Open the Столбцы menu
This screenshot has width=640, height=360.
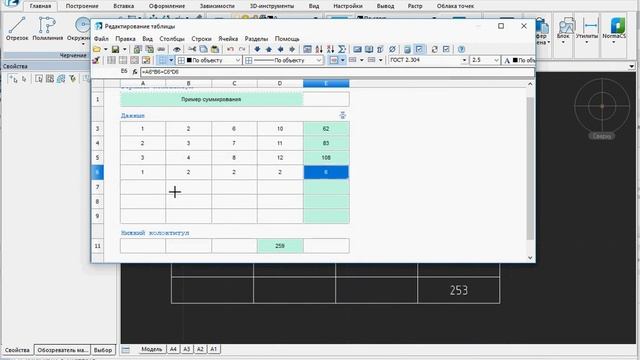pos(172,39)
